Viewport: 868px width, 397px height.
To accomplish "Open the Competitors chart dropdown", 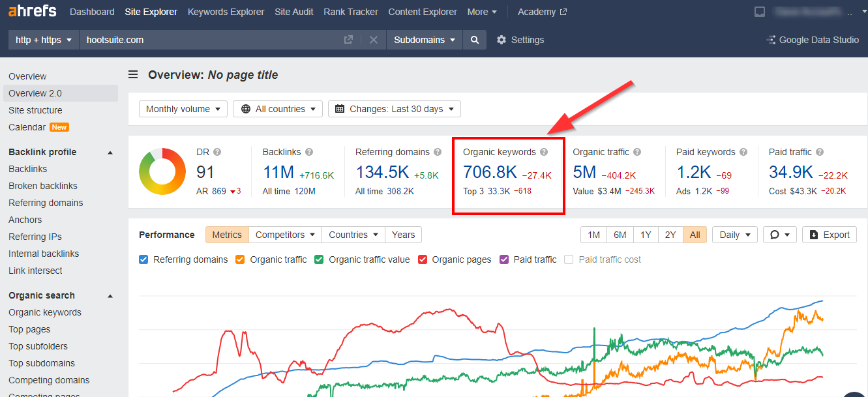I will pyautogui.click(x=286, y=235).
